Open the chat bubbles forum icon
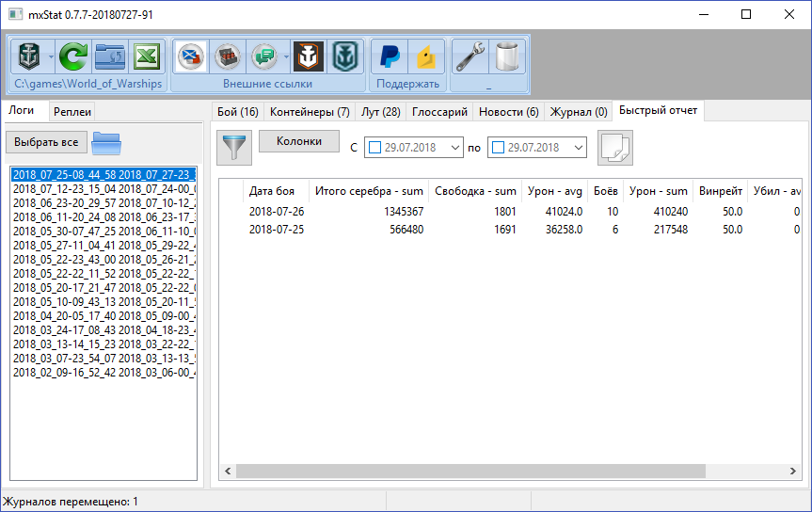The height and width of the screenshot is (512, 812). click(x=264, y=56)
